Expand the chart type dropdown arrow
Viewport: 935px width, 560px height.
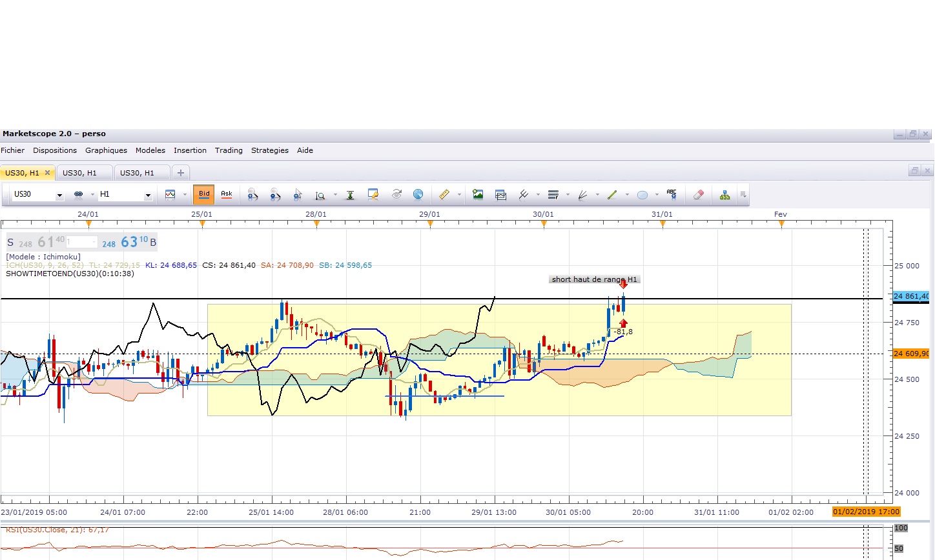(185, 195)
